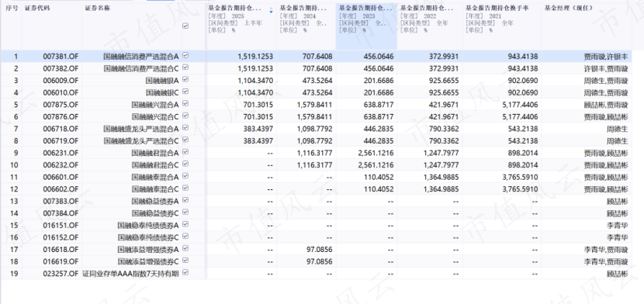This screenshot has width=644, height=304.
Task: Select the highlighted 2023 turnover column header
Action: [366, 27]
